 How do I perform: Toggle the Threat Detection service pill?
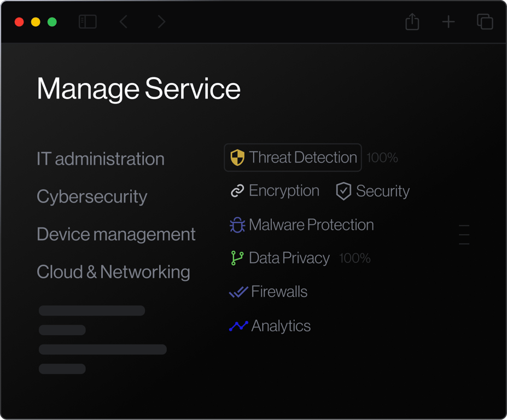(x=293, y=157)
